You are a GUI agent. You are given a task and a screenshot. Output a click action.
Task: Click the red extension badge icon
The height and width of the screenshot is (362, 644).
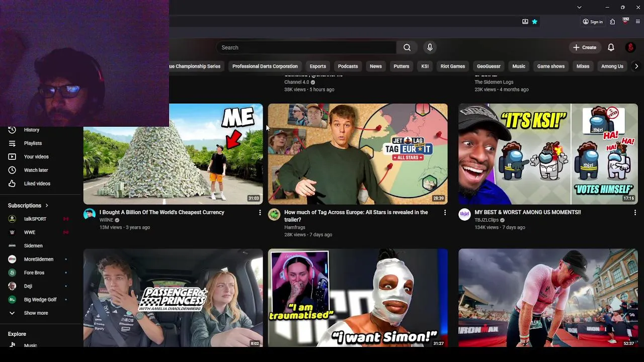[625, 21]
